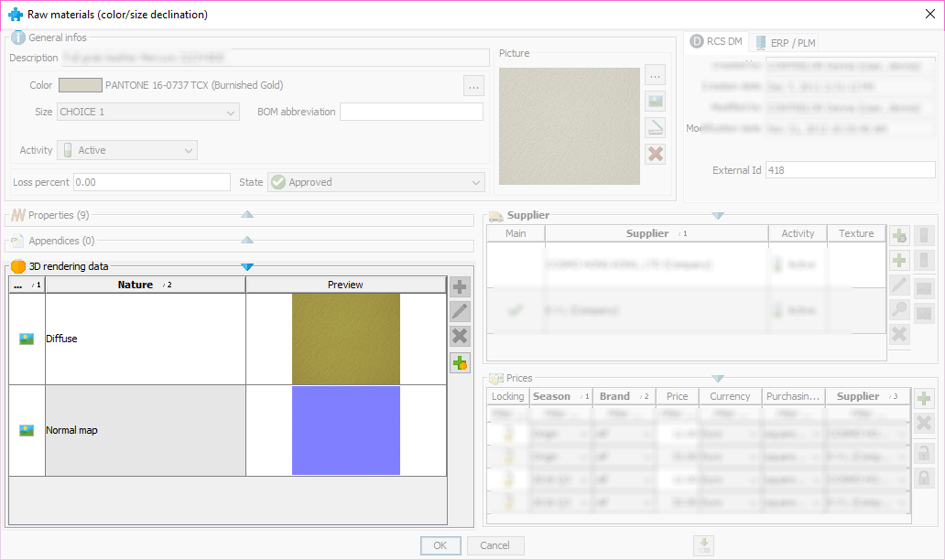The image size is (945, 560).
Task: Delete selected price row
Action: (924, 423)
